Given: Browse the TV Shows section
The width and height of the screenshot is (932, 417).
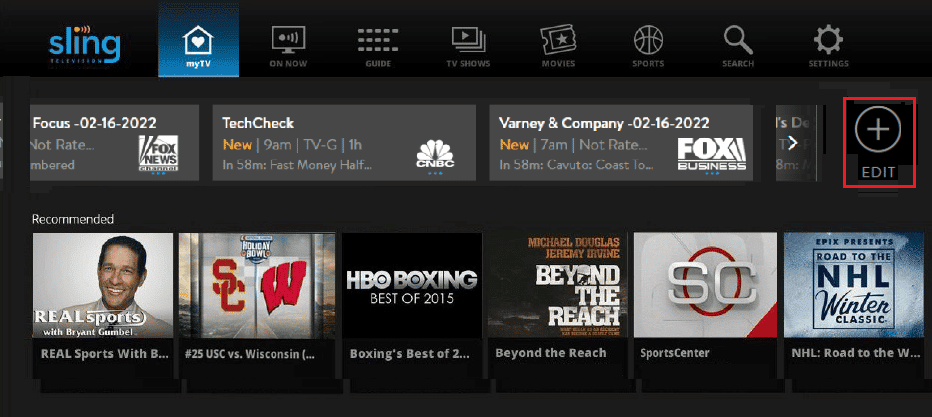Looking at the screenshot, I should pyautogui.click(x=468, y=46).
